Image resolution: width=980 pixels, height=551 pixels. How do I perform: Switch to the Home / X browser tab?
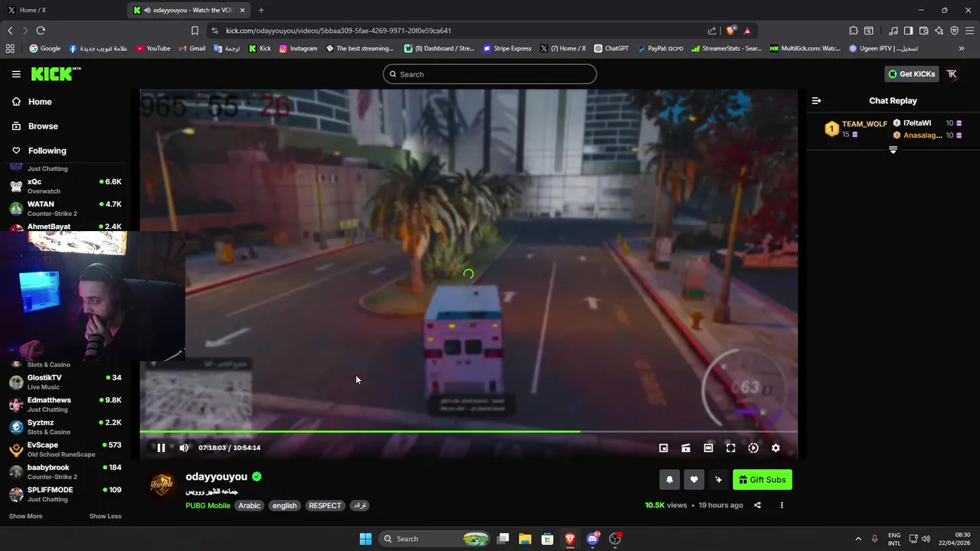tap(61, 10)
